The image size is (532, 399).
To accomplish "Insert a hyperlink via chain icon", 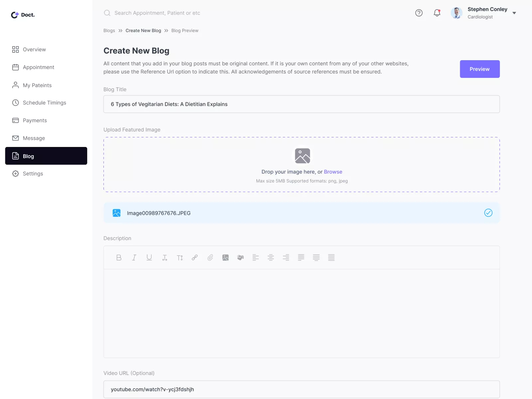I will coord(195,258).
